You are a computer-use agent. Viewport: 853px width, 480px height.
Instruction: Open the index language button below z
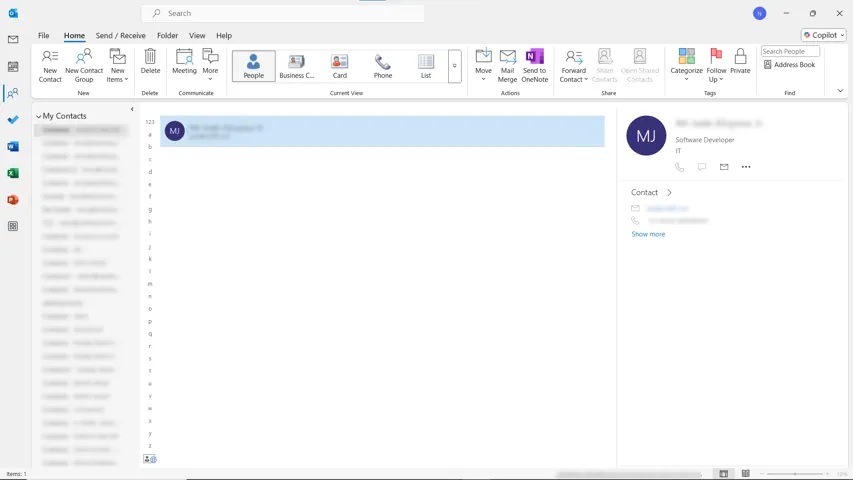coord(150,459)
